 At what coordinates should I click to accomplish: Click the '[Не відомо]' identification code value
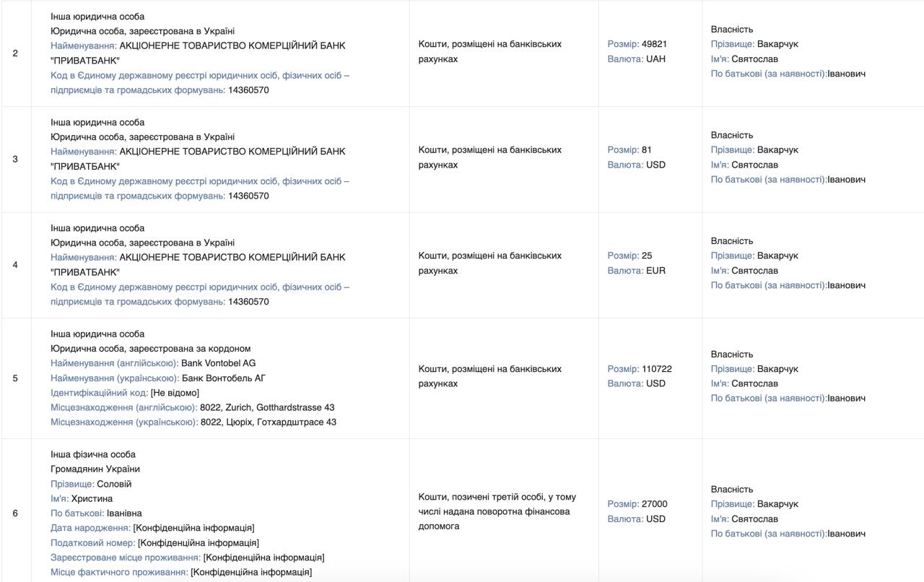(x=175, y=393)
